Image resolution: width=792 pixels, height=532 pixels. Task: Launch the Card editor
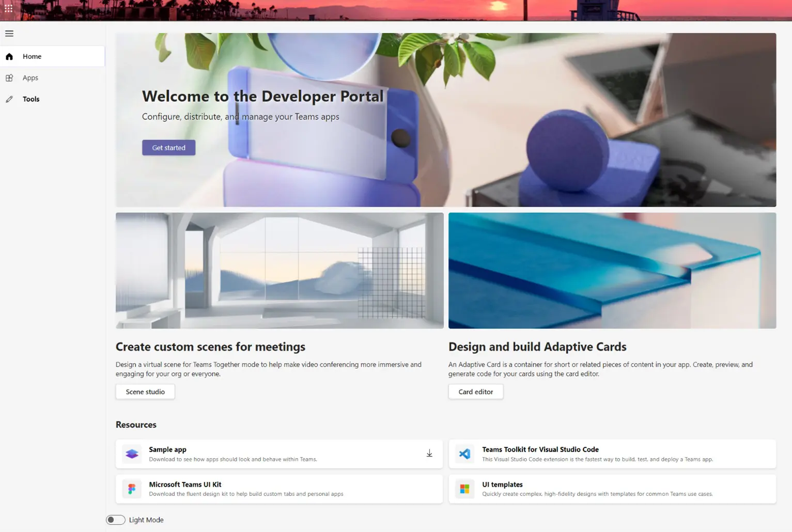pyautogui.click(x=475, y=392)
